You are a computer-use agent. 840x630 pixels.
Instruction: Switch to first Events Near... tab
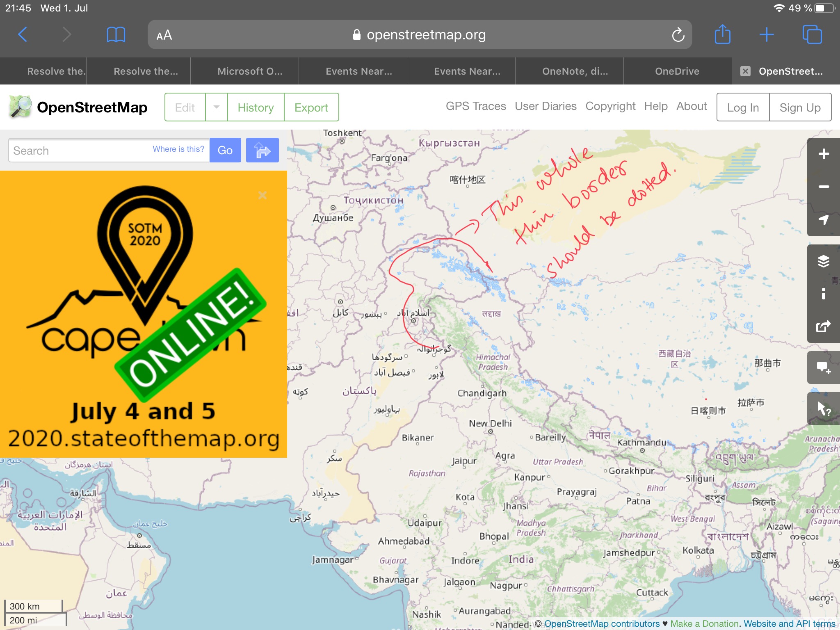[353, 71]
